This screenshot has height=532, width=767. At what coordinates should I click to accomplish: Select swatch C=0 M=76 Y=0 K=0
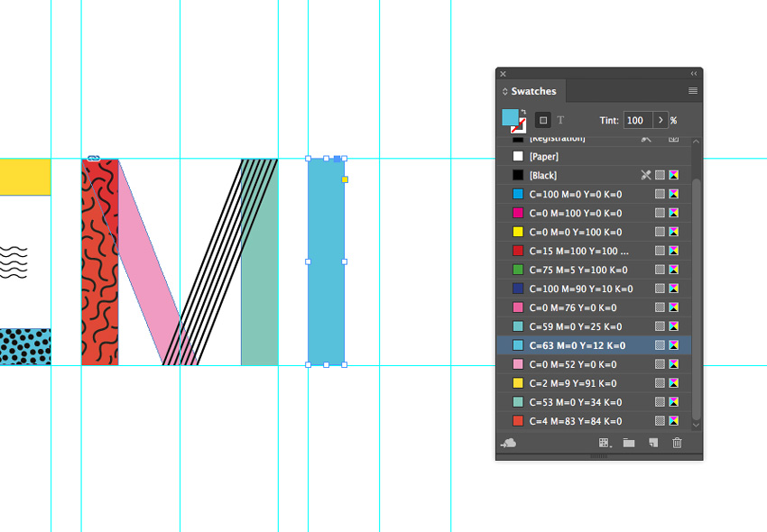pyautogui.click(x=594, y=307)
